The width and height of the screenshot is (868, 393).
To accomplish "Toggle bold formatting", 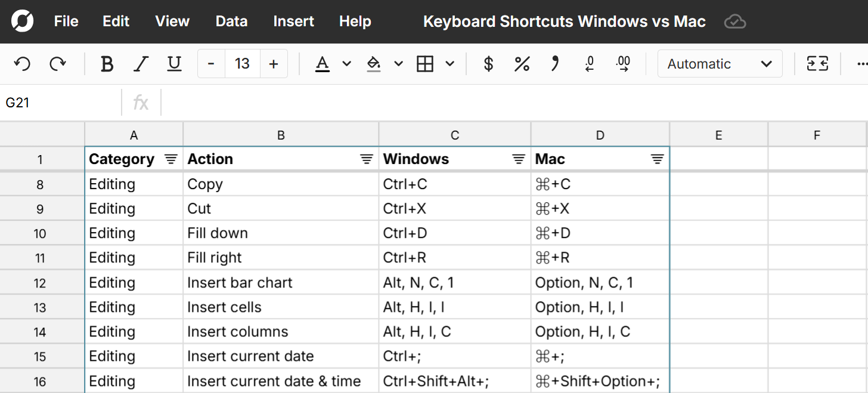I will tap(107, 63).
